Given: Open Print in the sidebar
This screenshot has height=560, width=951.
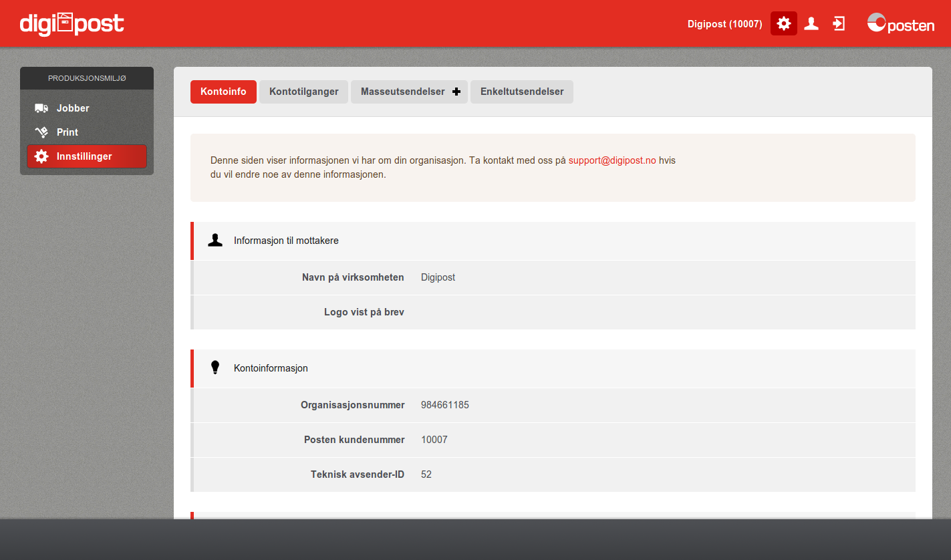Looking at the screenshot, I should click(x=87, y=132).
